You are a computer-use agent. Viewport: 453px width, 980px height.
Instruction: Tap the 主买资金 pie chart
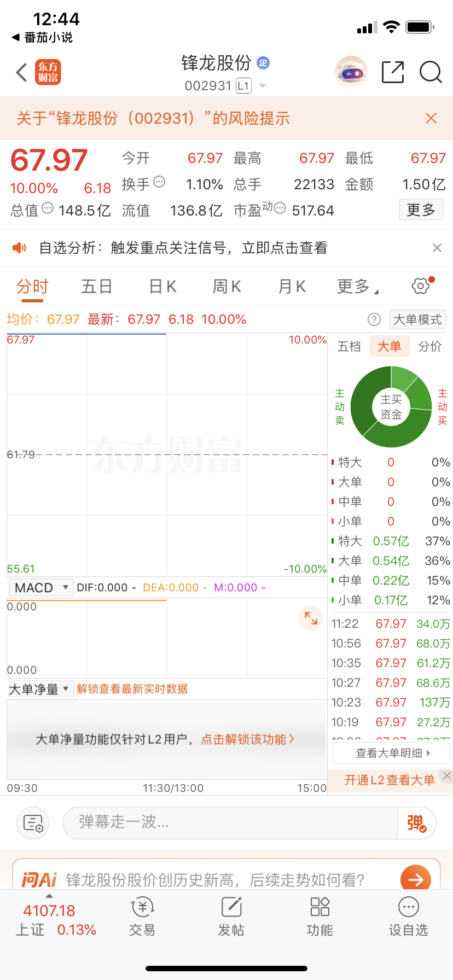(391, 407)
